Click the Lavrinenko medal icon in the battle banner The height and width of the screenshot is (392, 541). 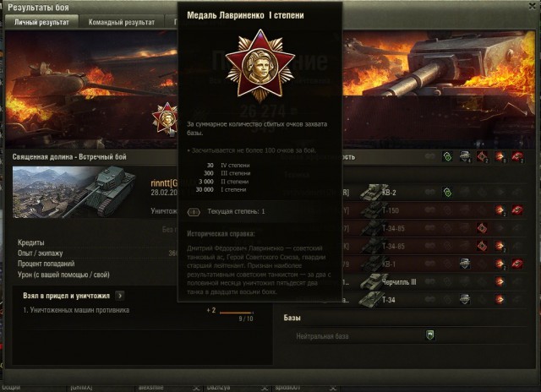166,118
